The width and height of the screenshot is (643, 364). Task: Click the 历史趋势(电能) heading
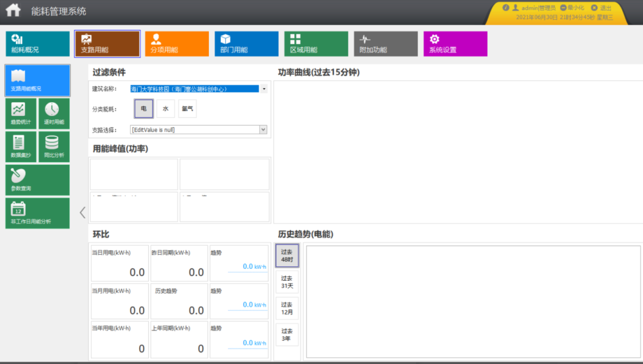click(305, 234)
